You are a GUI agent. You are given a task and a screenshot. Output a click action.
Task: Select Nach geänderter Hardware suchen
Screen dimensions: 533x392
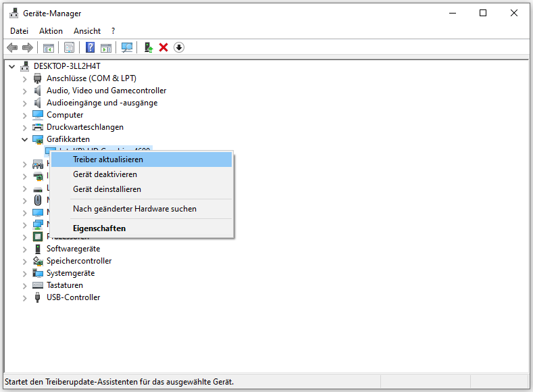tap(141, 209)
